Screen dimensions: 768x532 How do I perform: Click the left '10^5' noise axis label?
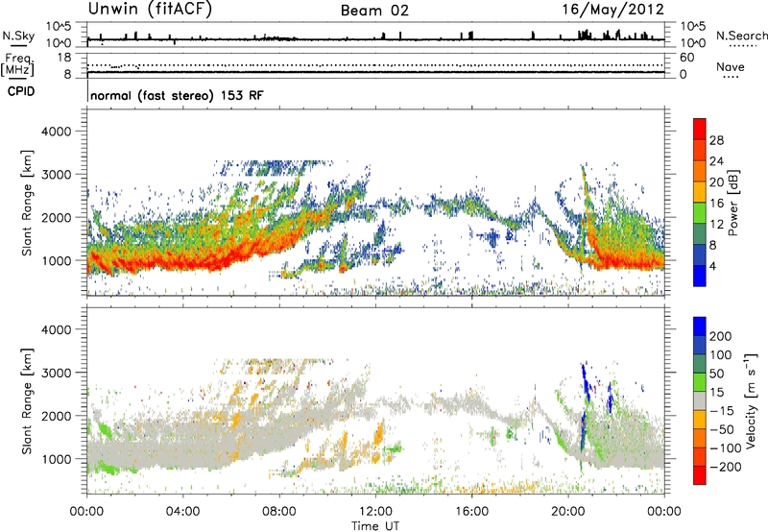pos(60,27)
